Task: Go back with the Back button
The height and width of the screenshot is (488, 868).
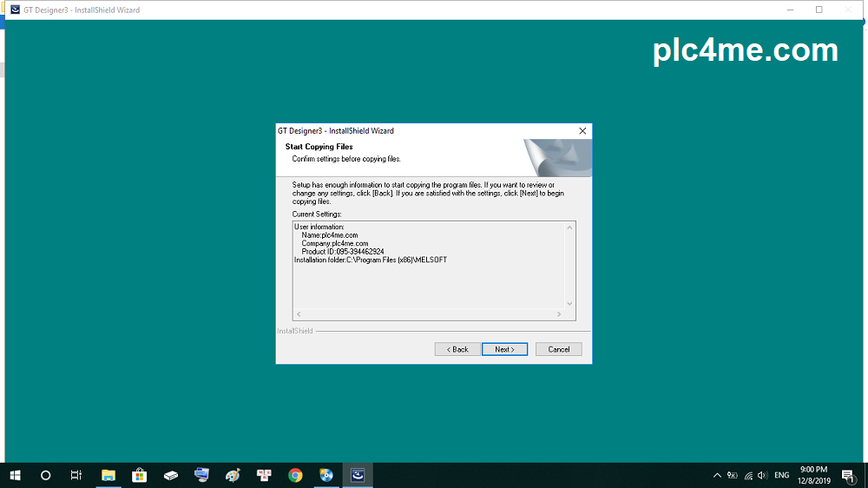Action: (457, 349)
